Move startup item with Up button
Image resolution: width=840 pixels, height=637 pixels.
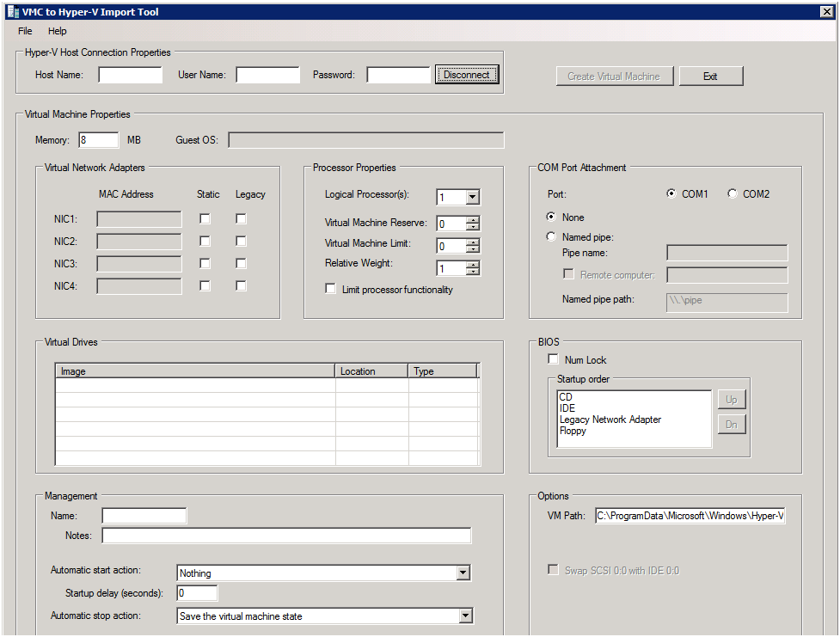732,400
